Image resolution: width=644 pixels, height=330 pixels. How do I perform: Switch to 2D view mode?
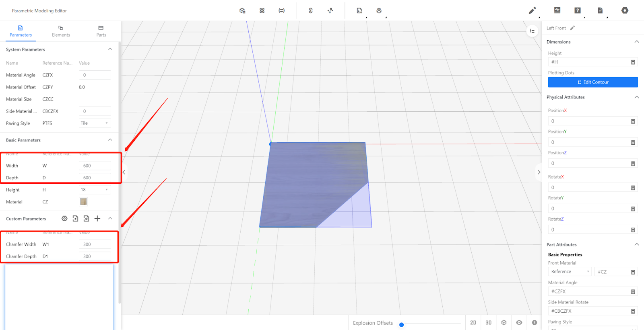473,323
